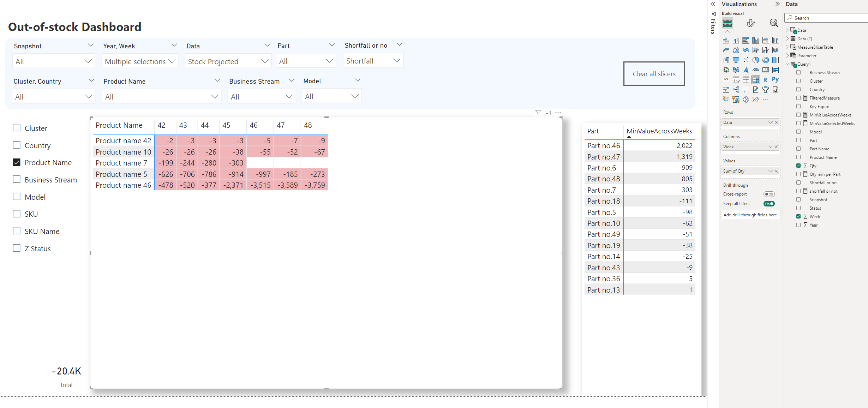Screen dimensions: 868x408
Task: Open the Snapshot slicer dropdown
Action: [54, 61]
